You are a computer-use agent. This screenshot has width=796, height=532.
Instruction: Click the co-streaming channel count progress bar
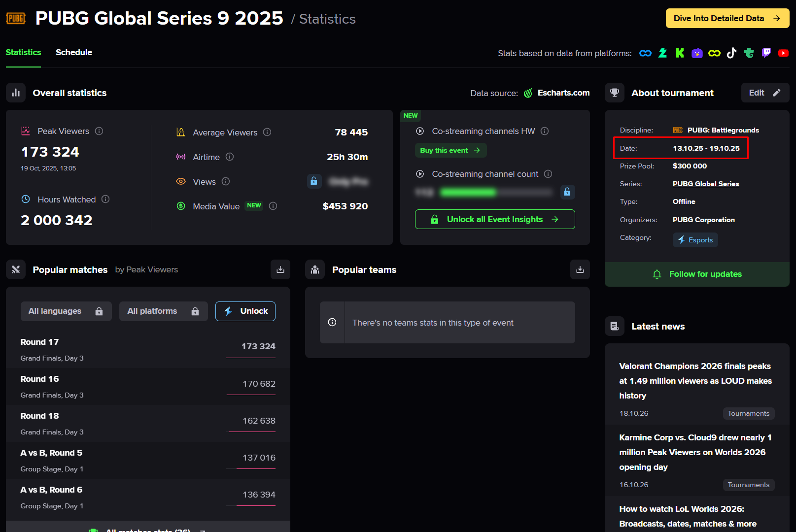click(x=496, y=192)
